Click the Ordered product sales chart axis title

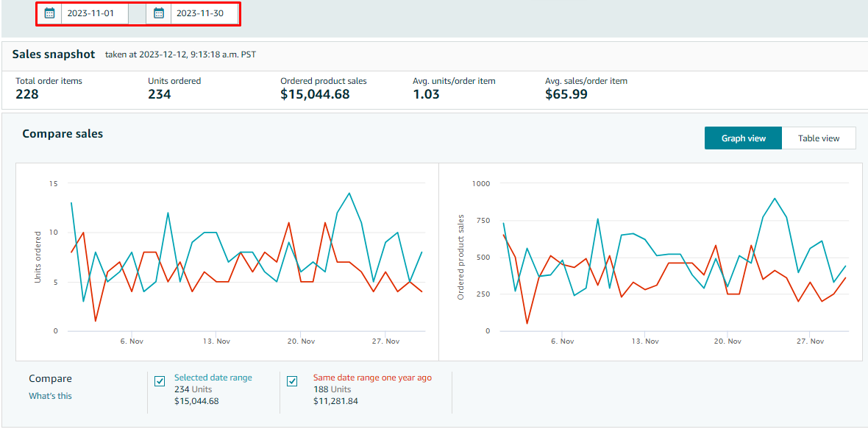(x=461, y=257)
